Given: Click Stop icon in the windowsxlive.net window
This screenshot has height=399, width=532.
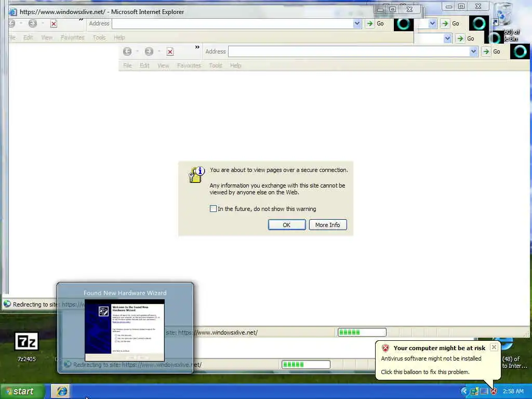Looking at the screenshot, I should tap(54, 24).
